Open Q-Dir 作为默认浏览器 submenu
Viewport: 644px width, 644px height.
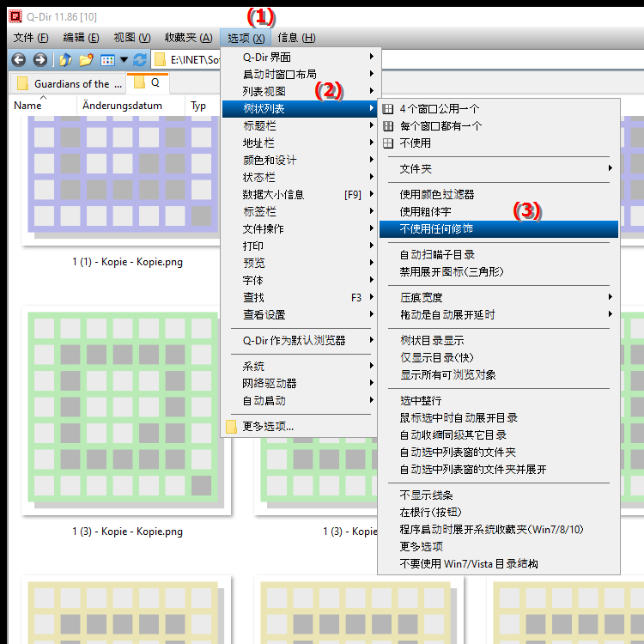[x=299, y=341]
